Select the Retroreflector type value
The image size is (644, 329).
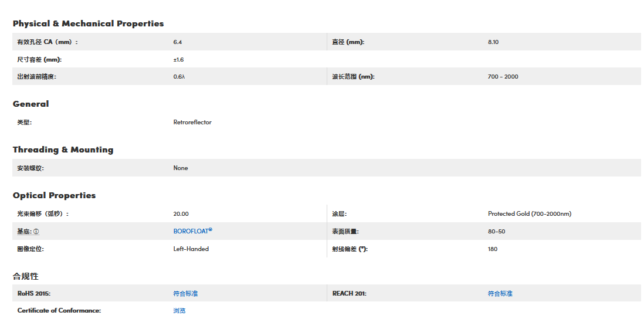[x=192, y=122]
